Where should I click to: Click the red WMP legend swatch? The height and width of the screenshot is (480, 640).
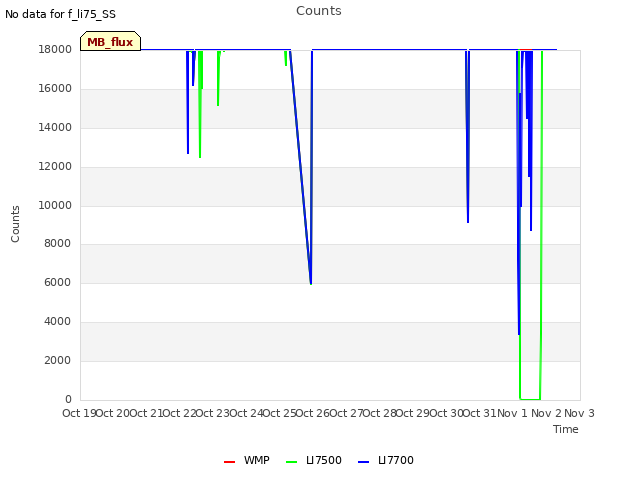(x=229, y=462)
